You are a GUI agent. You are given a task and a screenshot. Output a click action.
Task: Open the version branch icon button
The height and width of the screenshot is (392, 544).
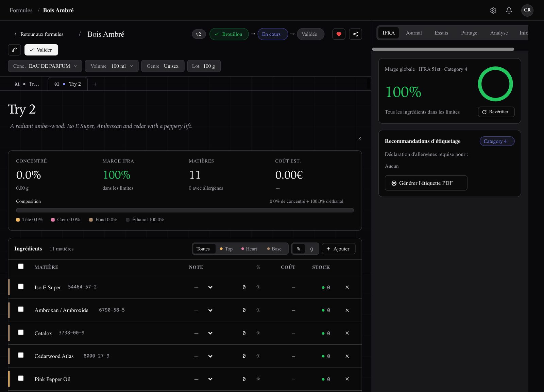(x=14, y=50)
